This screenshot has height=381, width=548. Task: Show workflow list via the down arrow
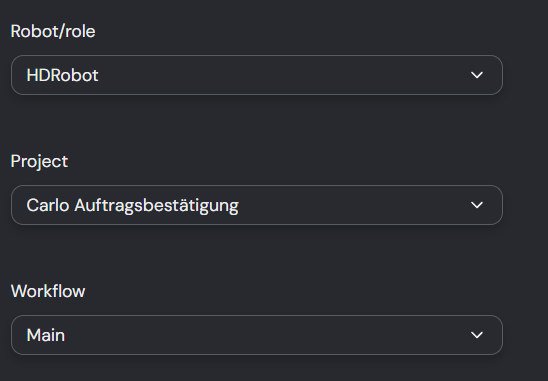click(477, 335)
